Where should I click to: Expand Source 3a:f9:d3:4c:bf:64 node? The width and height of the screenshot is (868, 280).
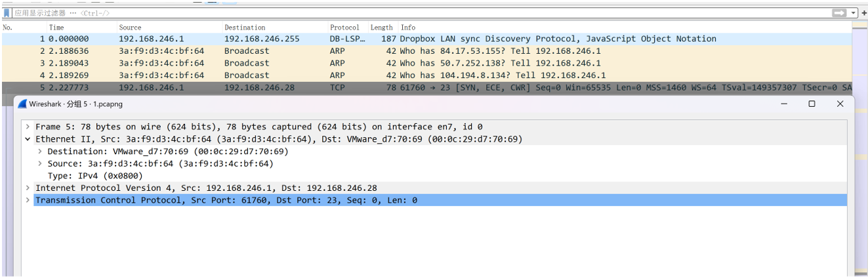[40, 164]
